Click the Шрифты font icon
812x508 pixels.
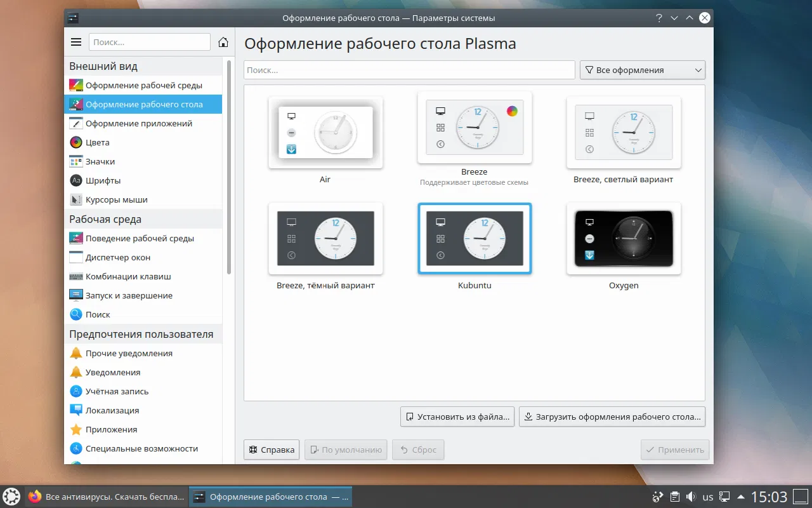point(76,180)
